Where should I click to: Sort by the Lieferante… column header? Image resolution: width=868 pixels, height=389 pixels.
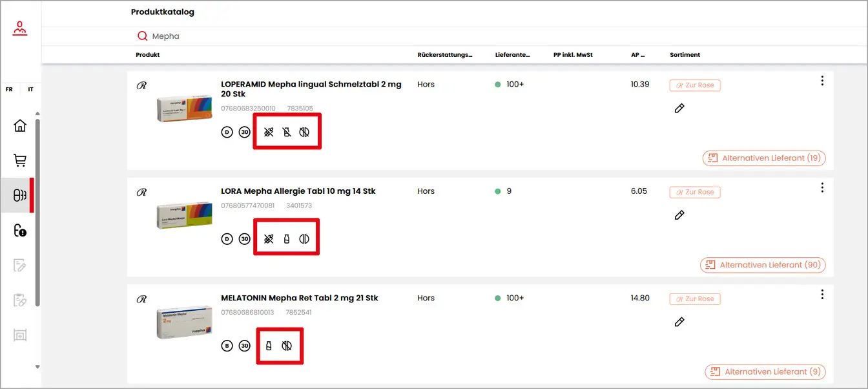[x=513, y=55]
